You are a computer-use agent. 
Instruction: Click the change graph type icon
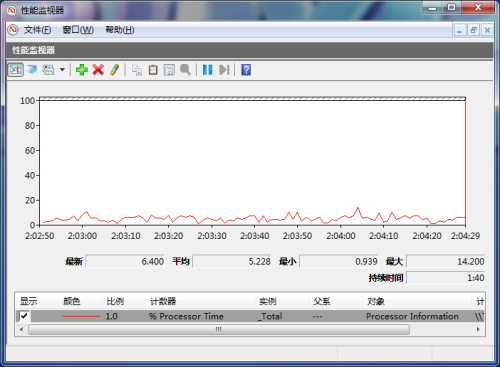49,70
